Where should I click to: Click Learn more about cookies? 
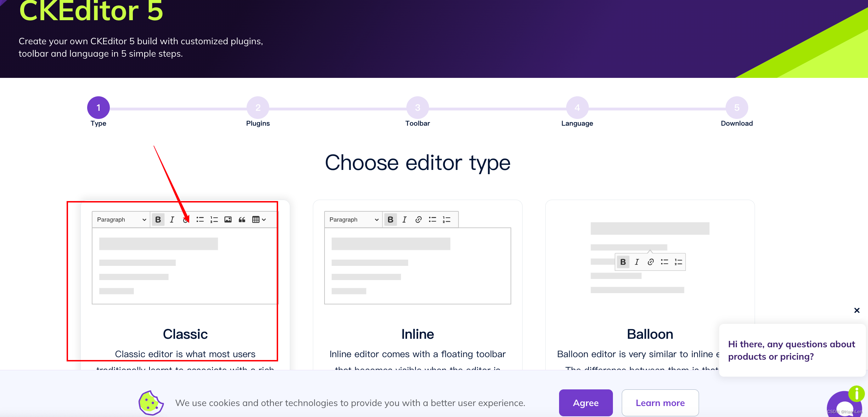[x=660, y=403]
